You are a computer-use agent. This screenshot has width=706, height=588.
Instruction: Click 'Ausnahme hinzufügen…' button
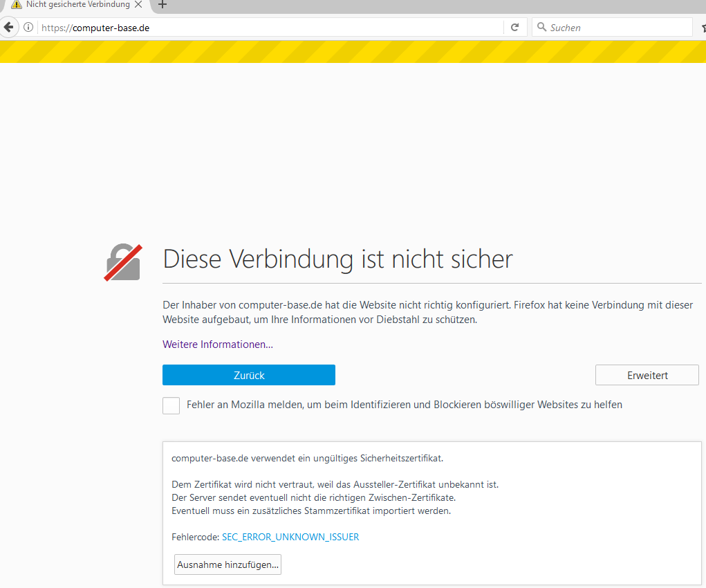pos(227,564)
